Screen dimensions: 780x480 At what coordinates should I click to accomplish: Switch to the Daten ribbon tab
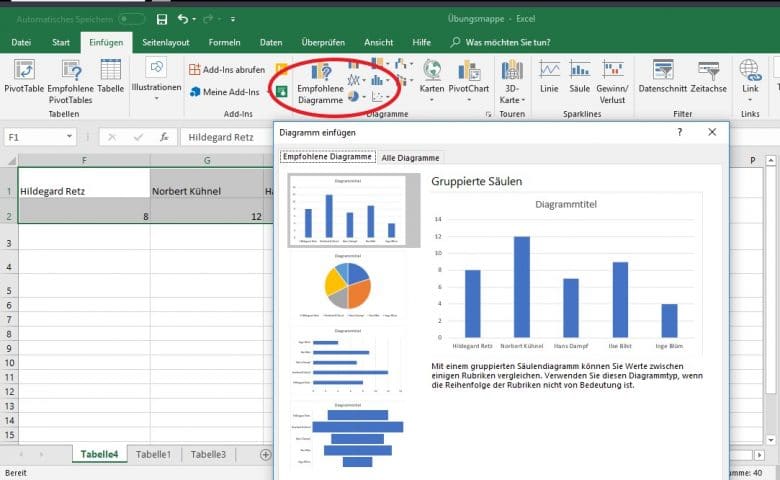click(271, 42)
